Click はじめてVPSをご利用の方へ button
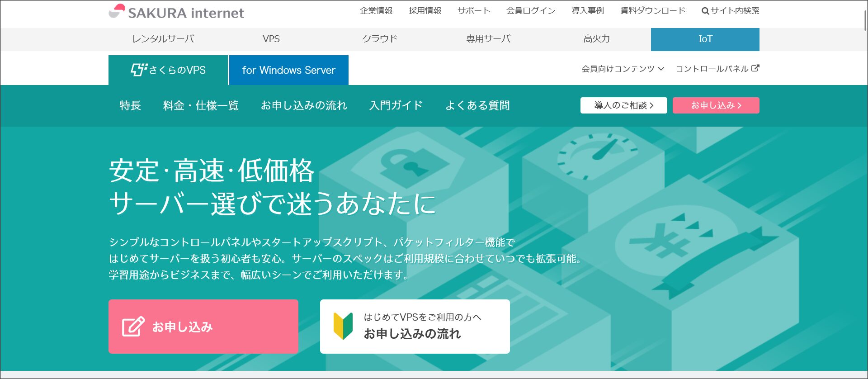The image size is (868, 379). tap(415, 327)
